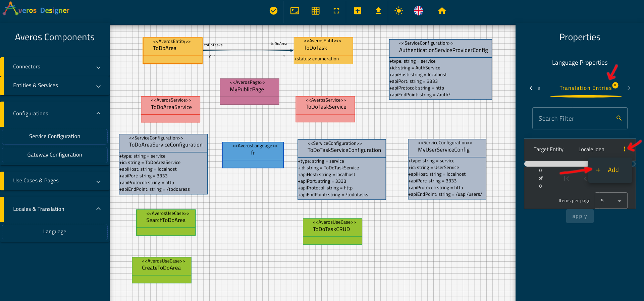Click the Averos Designer logo
This screenshot has width=644, height=301.
(36, 9)
